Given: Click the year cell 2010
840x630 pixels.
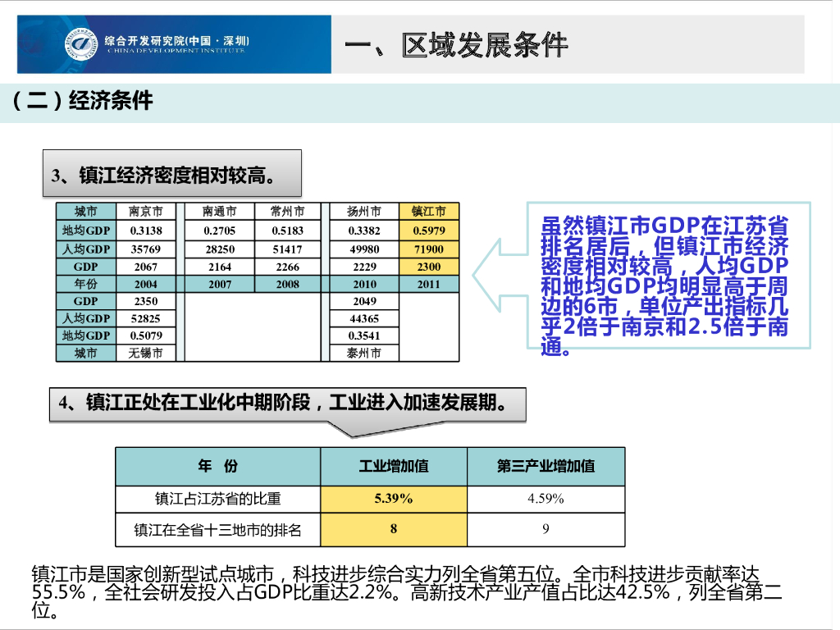Looking at the screenshot, I should click(364, 284).
